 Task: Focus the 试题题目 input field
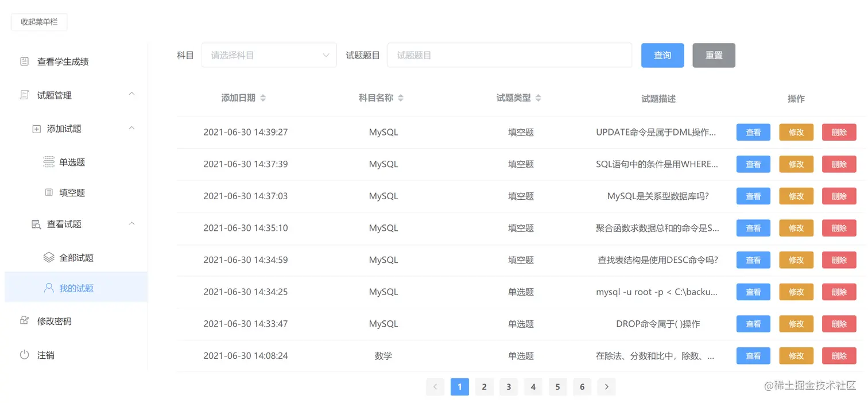[x=509, y=55]
